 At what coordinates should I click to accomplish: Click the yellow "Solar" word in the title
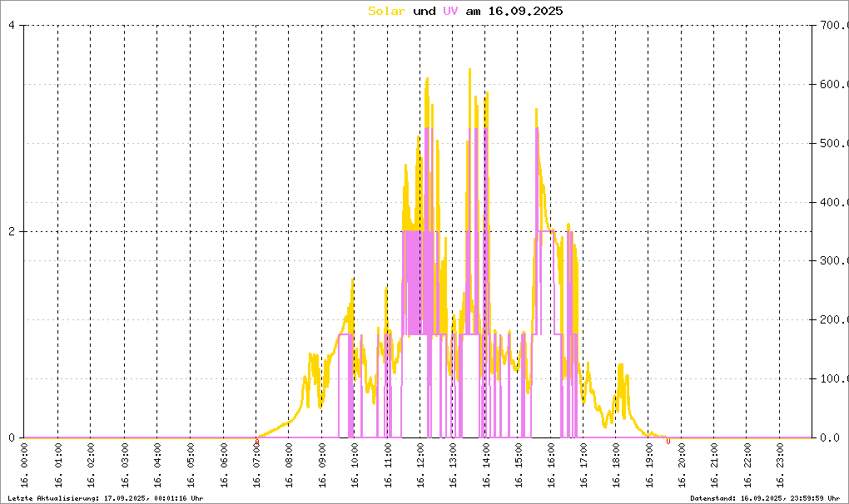click(387, 11)
